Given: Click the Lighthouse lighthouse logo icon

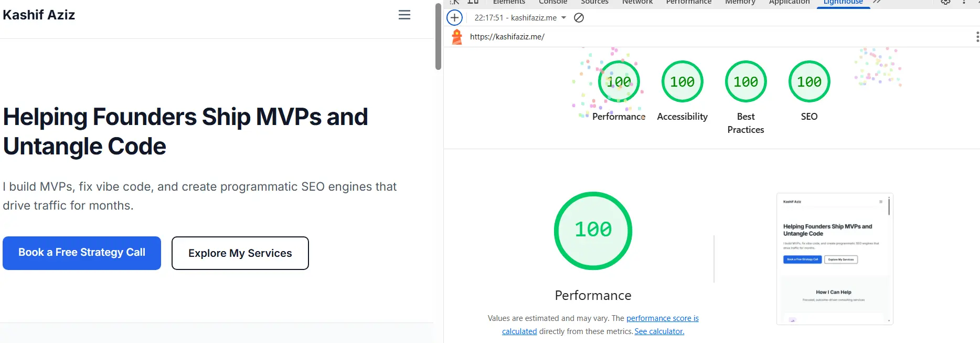Looking at the screenshot, I should (x=457, y=37).
